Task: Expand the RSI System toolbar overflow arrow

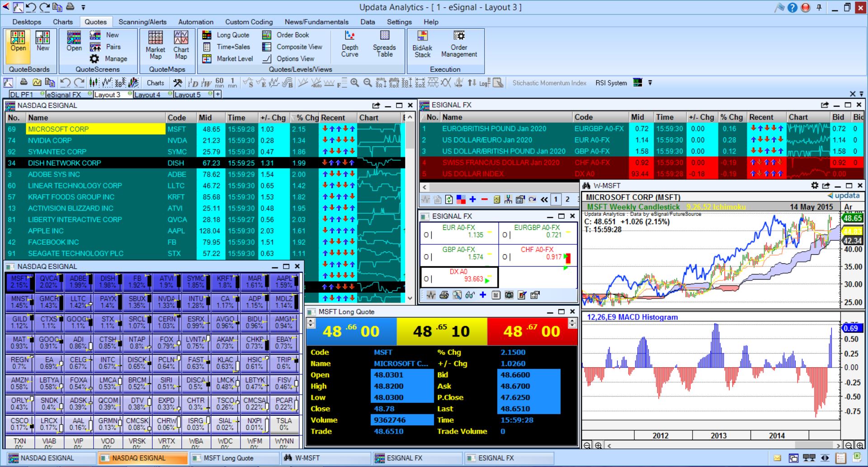Action: pos(650,83)
